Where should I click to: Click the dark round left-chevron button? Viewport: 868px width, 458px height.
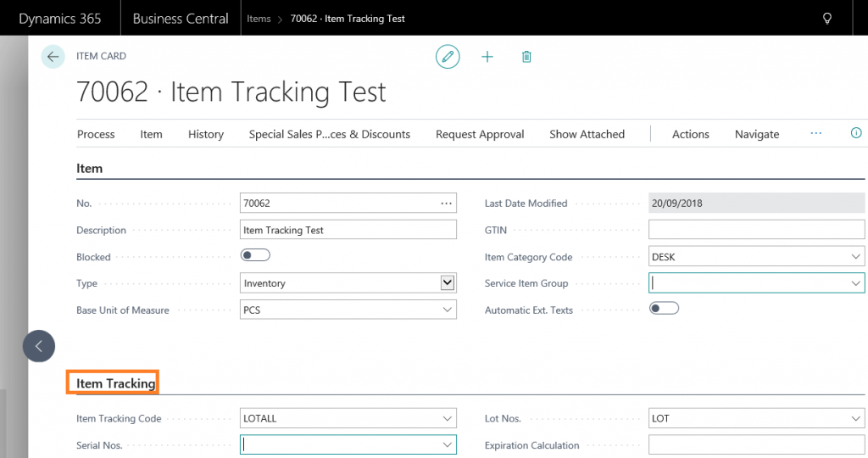39,346
